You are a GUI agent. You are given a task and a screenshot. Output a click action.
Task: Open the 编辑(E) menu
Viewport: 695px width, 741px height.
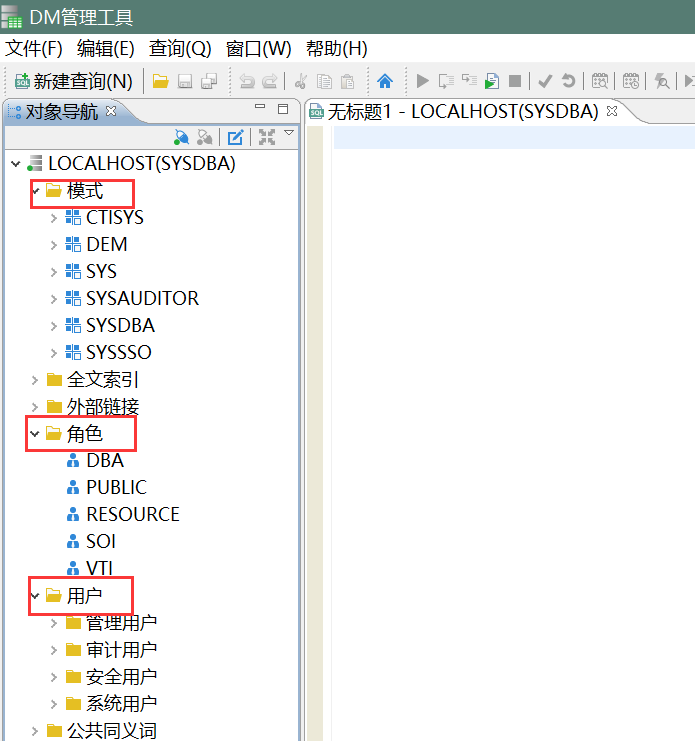point(105,49)
